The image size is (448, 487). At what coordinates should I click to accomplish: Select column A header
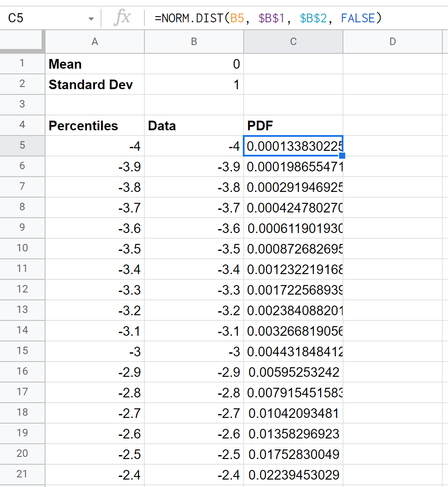tap(94, 42)
